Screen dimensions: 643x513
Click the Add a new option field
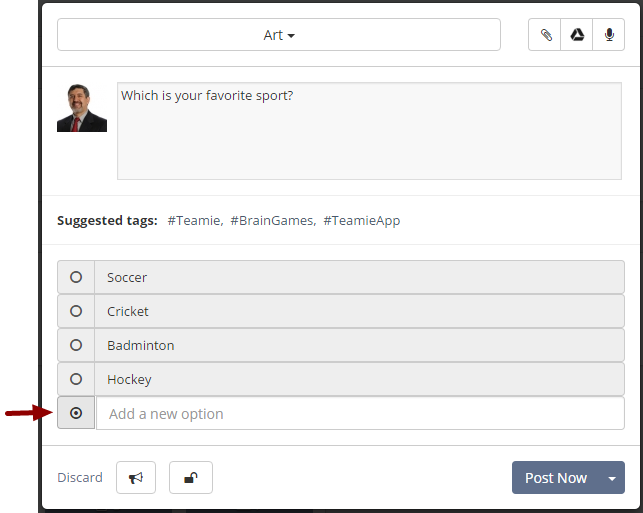click(360, 413)
